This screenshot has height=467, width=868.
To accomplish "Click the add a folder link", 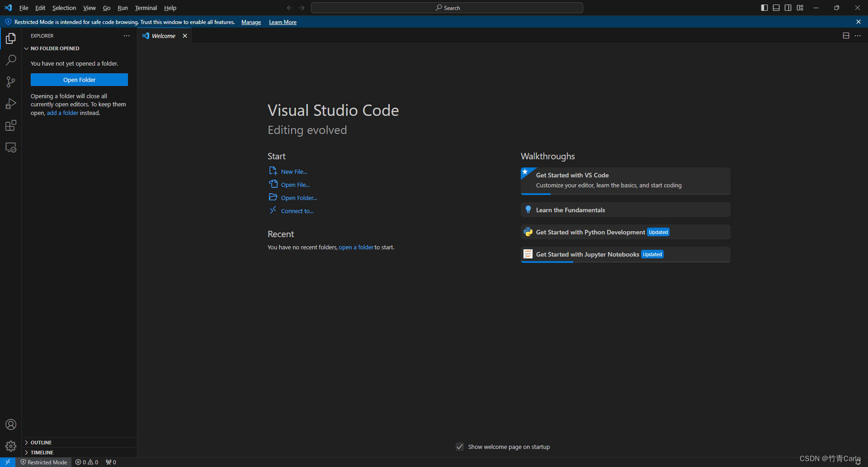I will pyautogui.click(x=62, y=113).
